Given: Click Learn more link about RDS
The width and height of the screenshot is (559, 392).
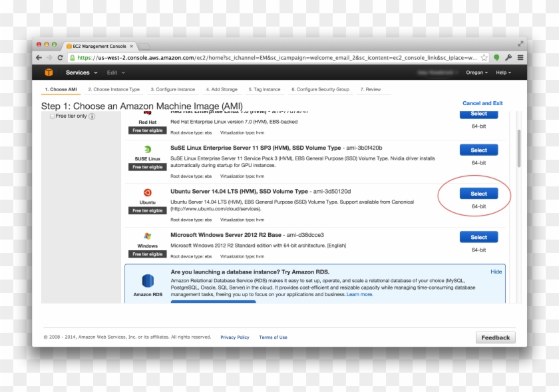Looking at the screenshot, I should tap(360, 295).
